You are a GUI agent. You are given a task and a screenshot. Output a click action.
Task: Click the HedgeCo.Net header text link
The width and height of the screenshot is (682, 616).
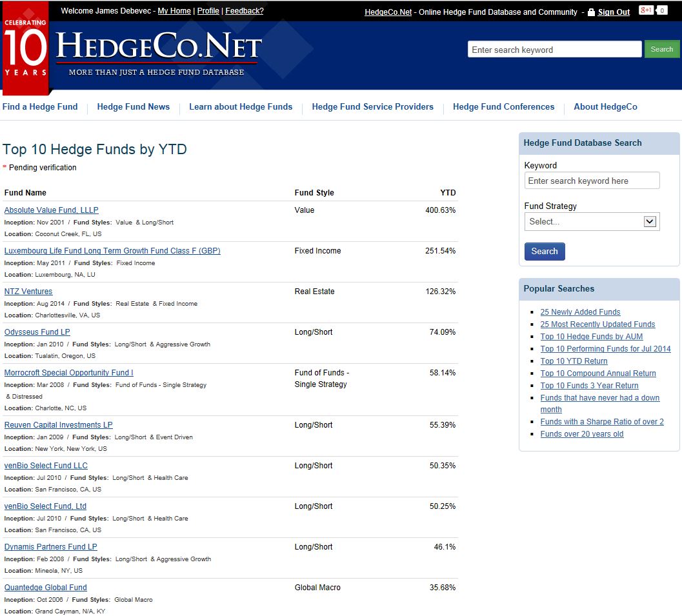[388, 12]
